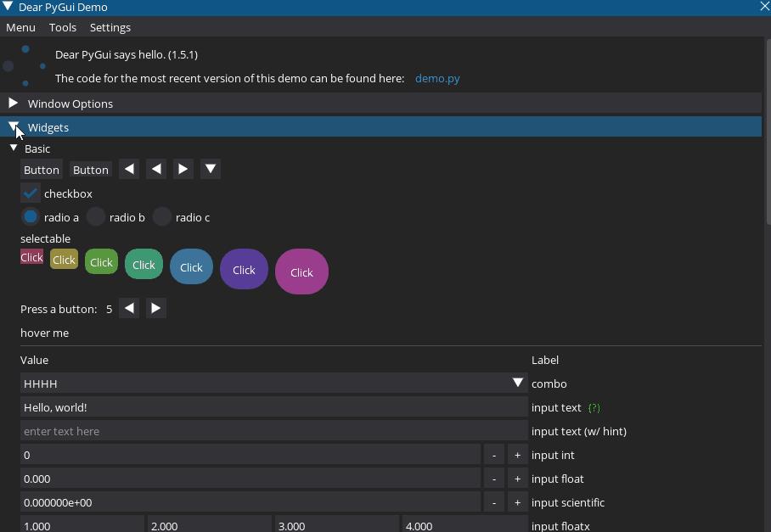Screen dimensions: 771x532
Task: Open the Settings menu
Action: pyautogui.click(x=110, y=27)
